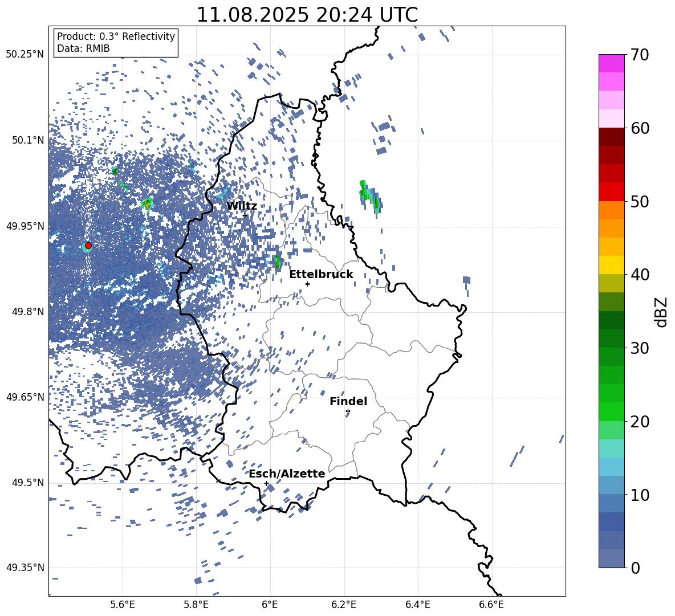Click the yellow 40 dBZ color band
The height and width of the screenshot is (616, 675).
point(611,265)
